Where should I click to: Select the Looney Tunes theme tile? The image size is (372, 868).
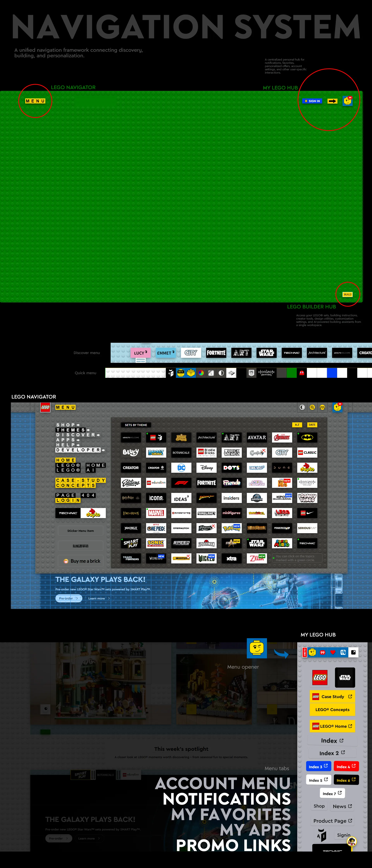pos(307,498)
